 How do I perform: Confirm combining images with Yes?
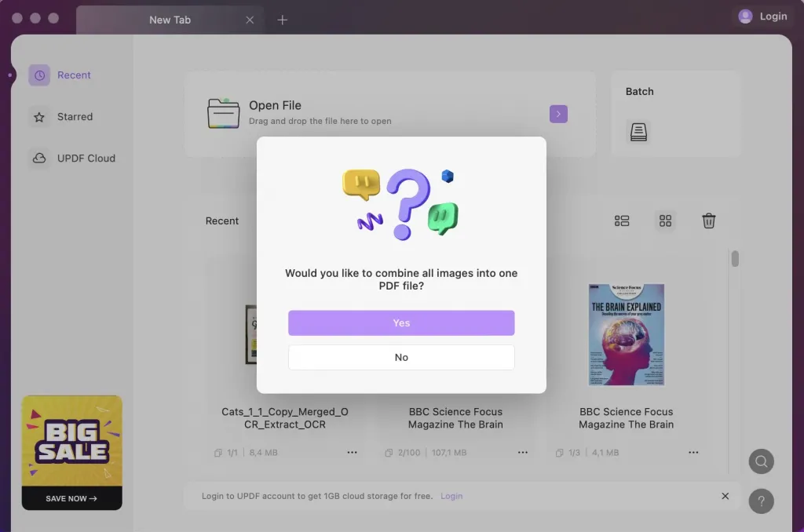[x=401, y=323]
